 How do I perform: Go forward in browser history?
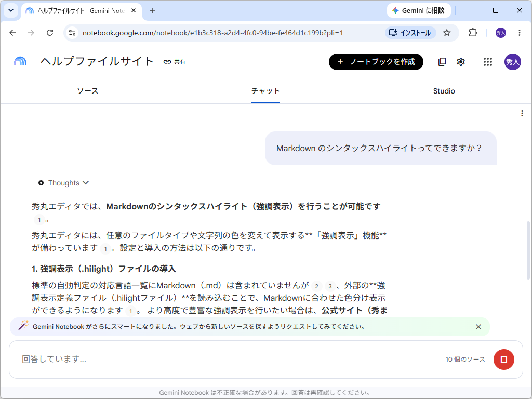click(x=31, y=33)
